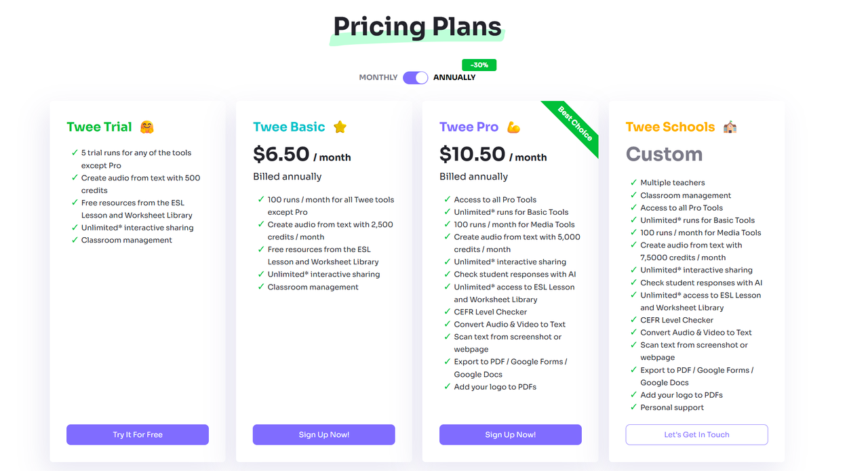Click the checkmark beside Personal support
The image size is (868, 471).
coord(633,407)
